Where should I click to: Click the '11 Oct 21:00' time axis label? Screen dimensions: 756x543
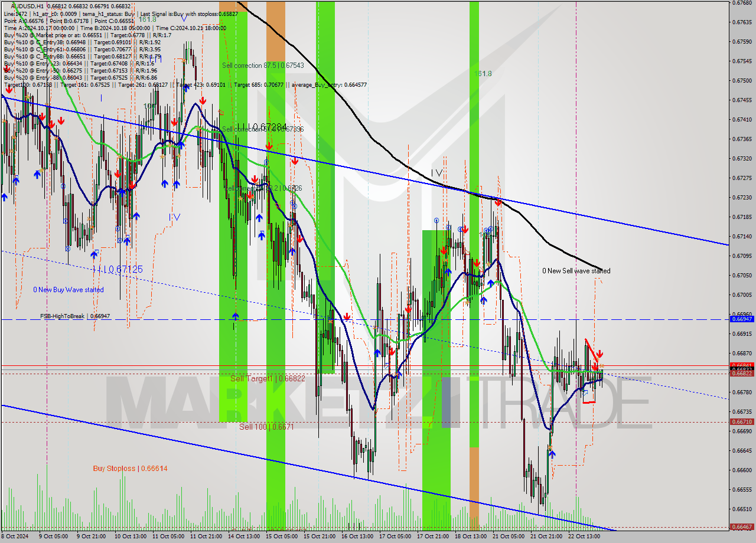207,537
